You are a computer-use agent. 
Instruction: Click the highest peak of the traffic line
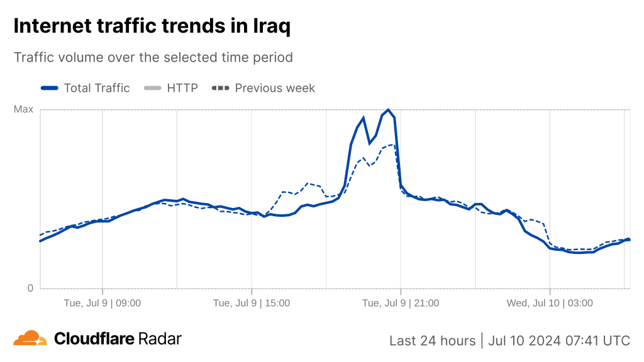(388, 110)
